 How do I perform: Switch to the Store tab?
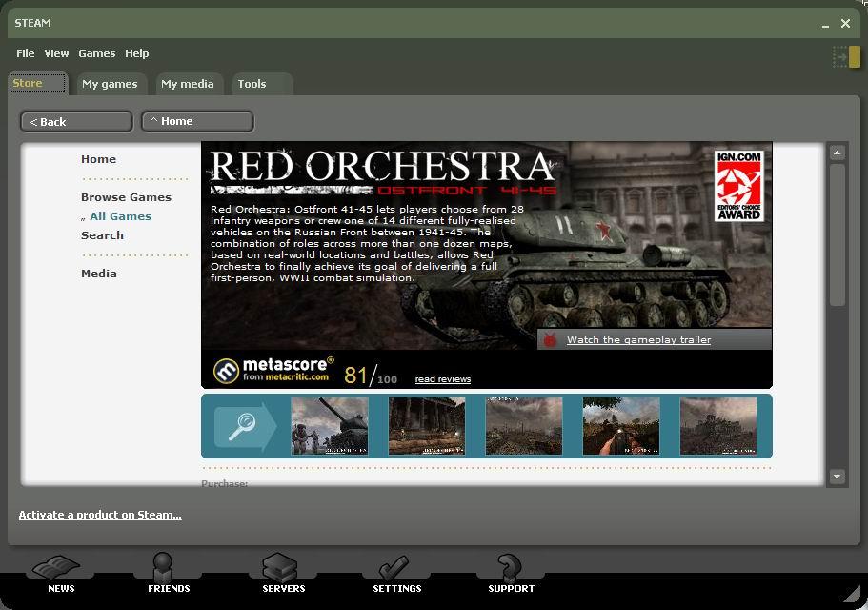click(x=38, y=83)
